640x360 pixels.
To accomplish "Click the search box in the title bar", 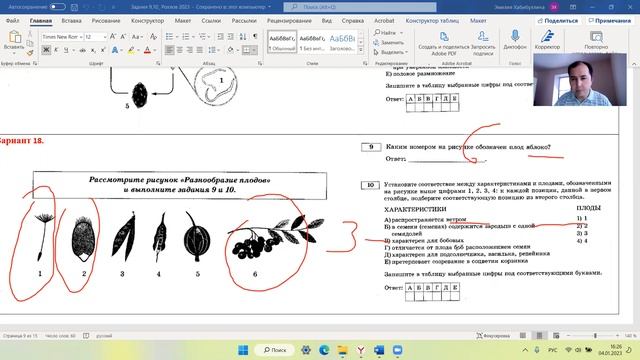I will (x=360, y=7).
